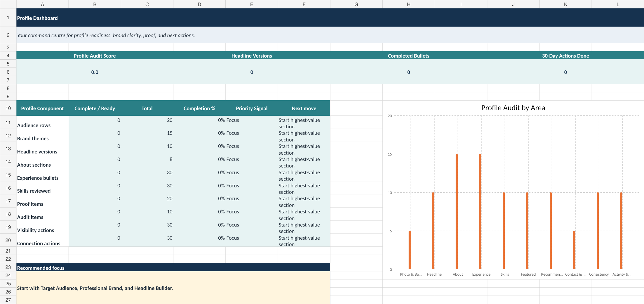Click the Consistency axis label in chart
The height and width of the screenshot is (304, 644).
pyautogui.click(x=599, y=274)
